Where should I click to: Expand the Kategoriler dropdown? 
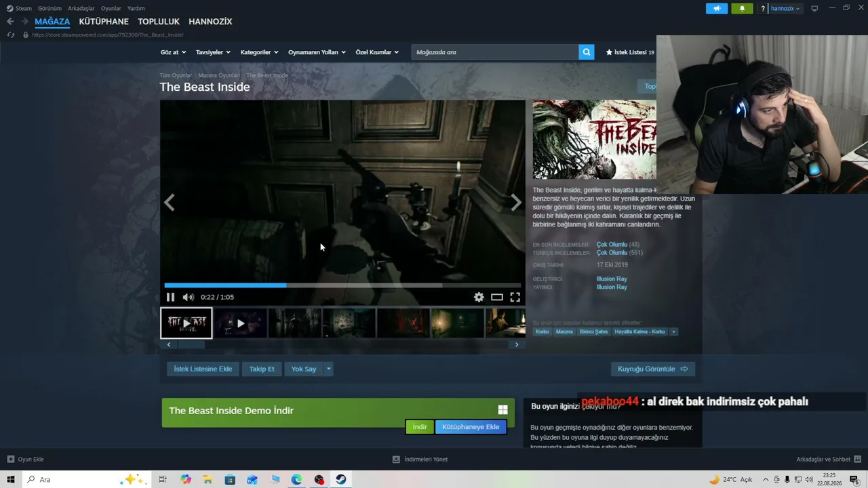click(x=259, y=52)
